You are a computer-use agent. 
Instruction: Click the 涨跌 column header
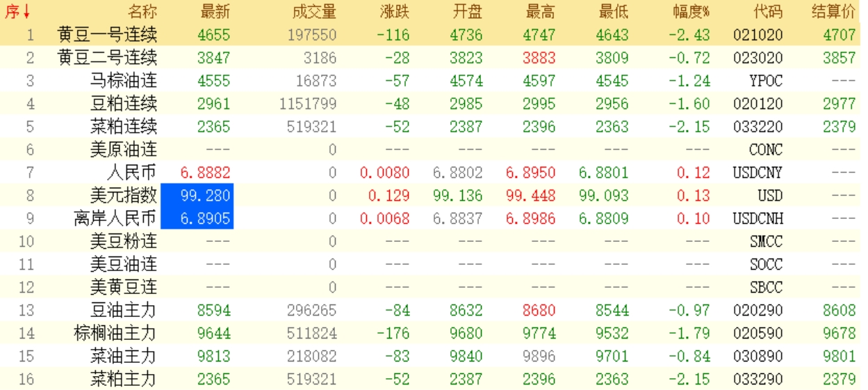coord(395,12)
